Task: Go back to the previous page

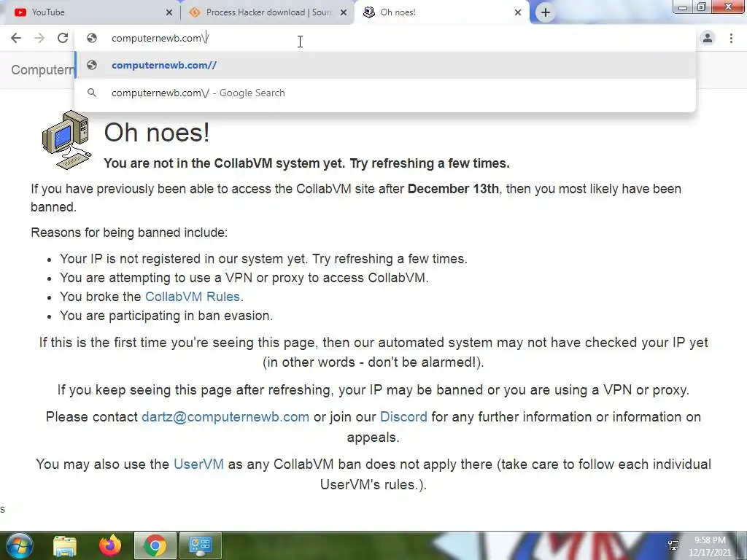Action: click(x=16, y=38)
